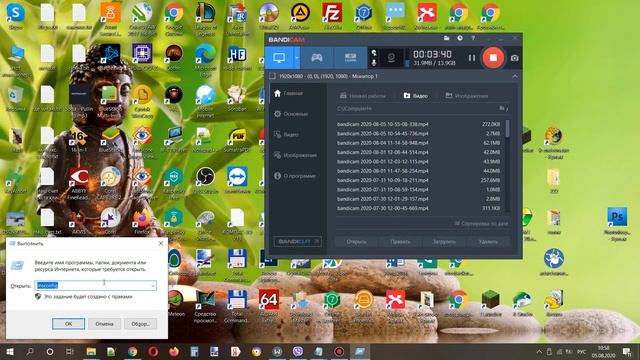Select Bandicam screen recording mode
This screenshot has width=640, height=360.
pos(279,58)
